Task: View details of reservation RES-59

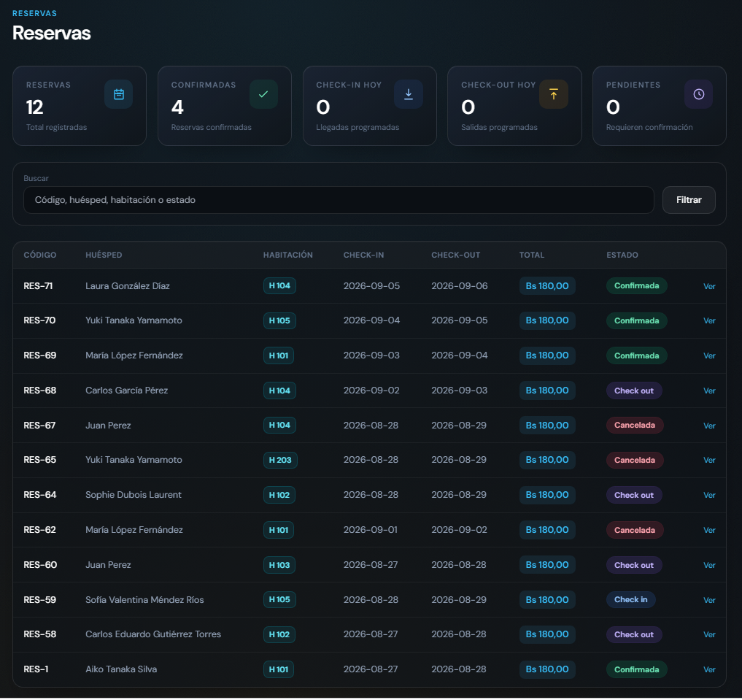Action: [709, 600]
